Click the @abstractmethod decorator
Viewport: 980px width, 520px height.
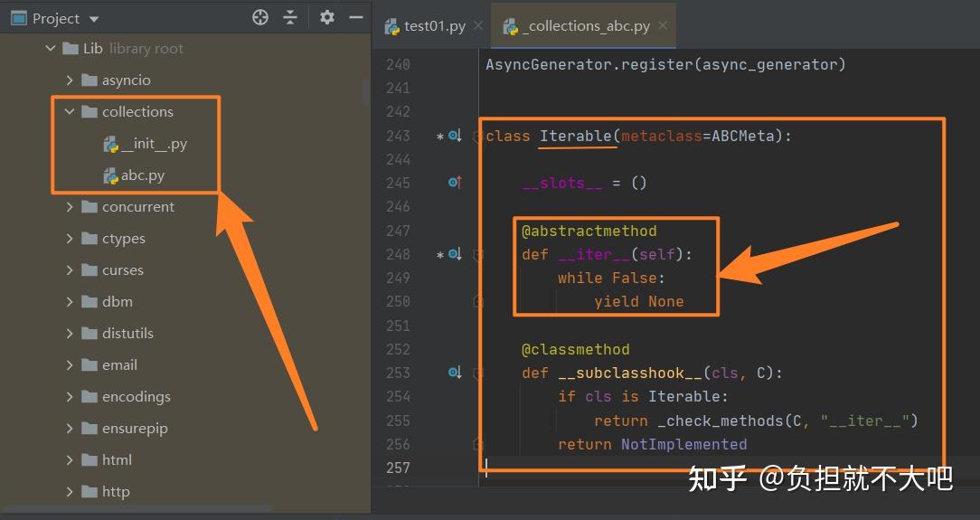tap(589, 231)
